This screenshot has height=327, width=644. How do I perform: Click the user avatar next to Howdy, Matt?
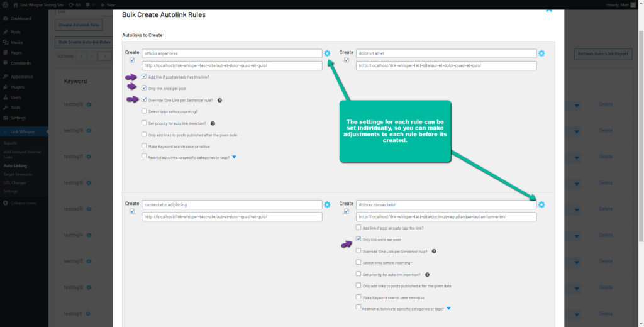click(633, 5)
